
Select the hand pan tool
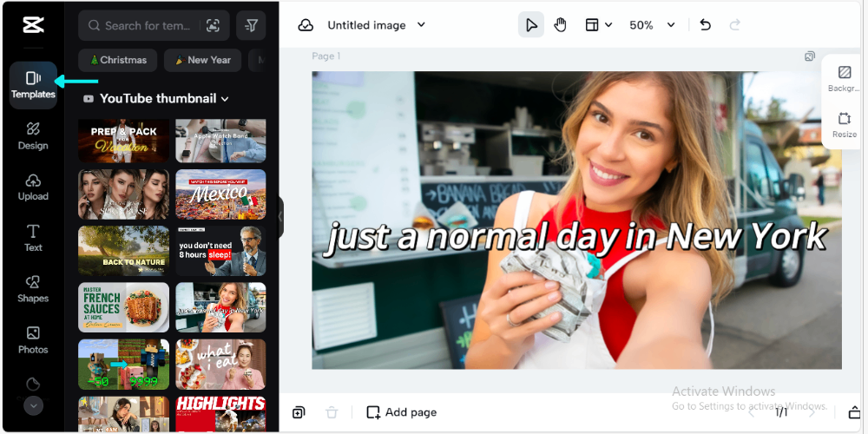[560, 25]
